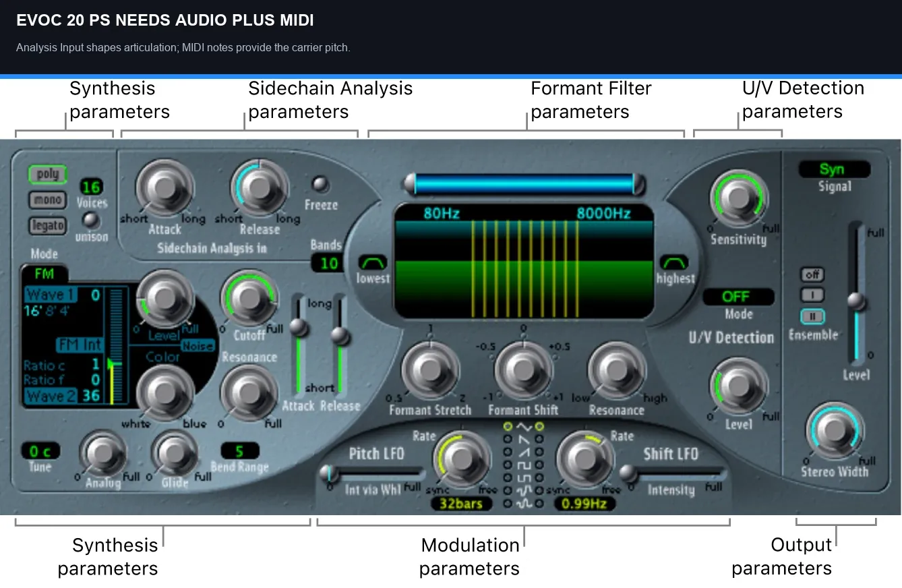
Task: Open the U/V Detection Mode menu showing OFF
Action: pos(738,297)
